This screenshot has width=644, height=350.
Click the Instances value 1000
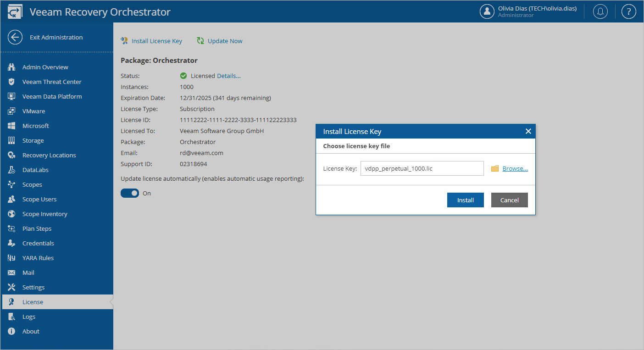187,87
